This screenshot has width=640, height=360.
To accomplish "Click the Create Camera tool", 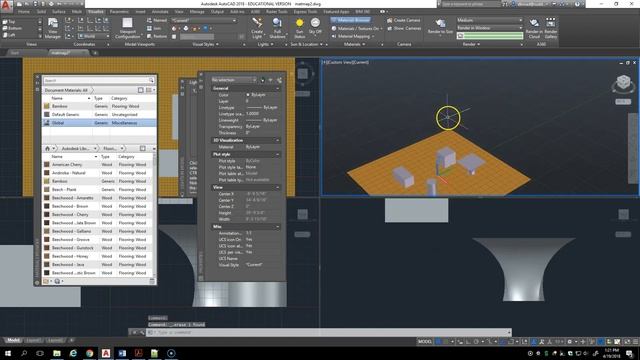I will coord(404,20).
